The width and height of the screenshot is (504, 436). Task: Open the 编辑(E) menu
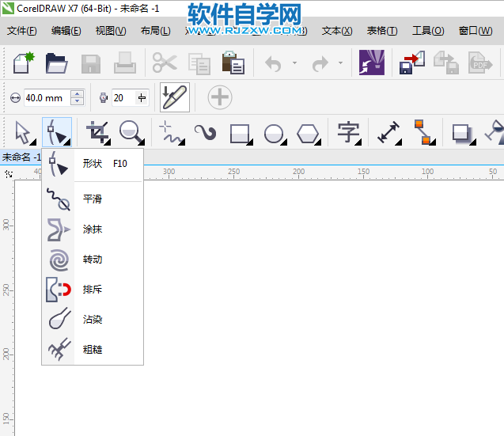coord(66,31)
